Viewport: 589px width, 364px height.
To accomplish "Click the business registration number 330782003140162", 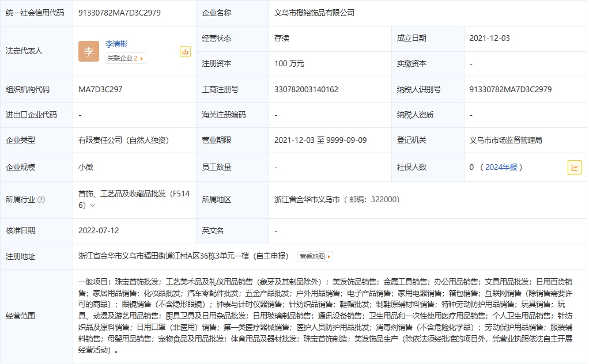I will 306,89.
